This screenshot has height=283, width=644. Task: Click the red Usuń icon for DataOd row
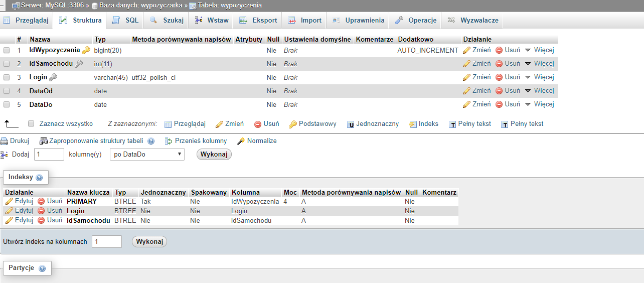tap(499, 91)
